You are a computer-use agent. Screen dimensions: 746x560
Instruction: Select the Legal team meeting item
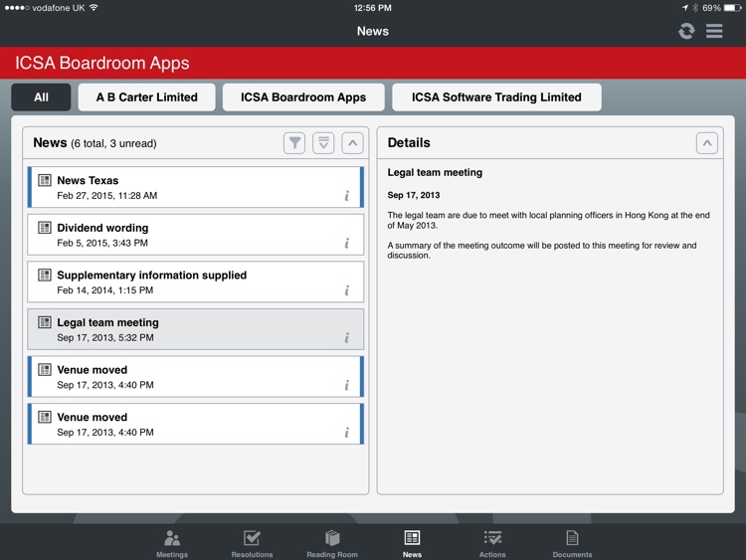(x=196, y=329)
